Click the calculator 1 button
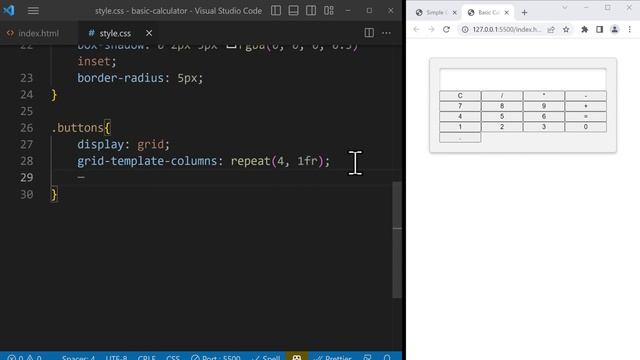The width and height of the screenshot is (640, 360). point(460,127)
